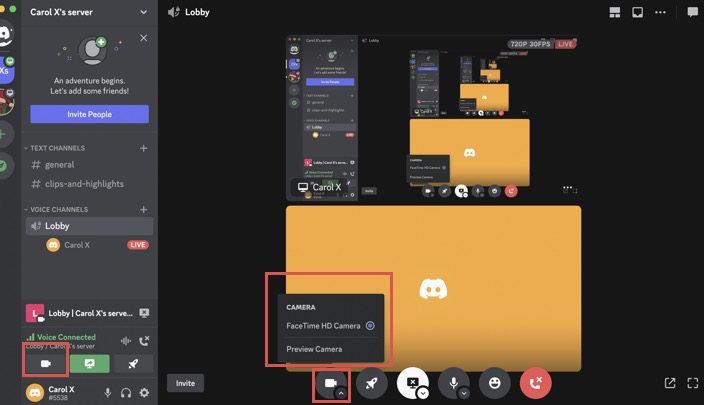Toggle noise suppression waveform icon
This screenshot has width=704, height=405.
tap(126, 341)
